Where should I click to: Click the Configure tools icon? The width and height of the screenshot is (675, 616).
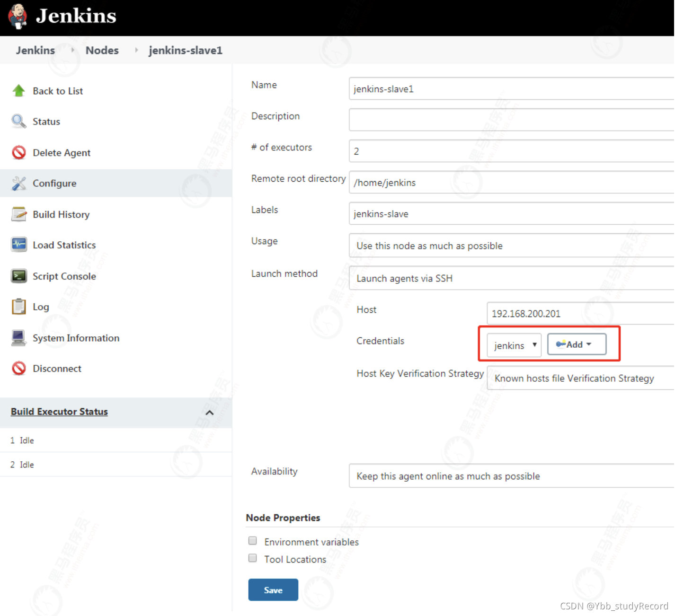[19, 183]
